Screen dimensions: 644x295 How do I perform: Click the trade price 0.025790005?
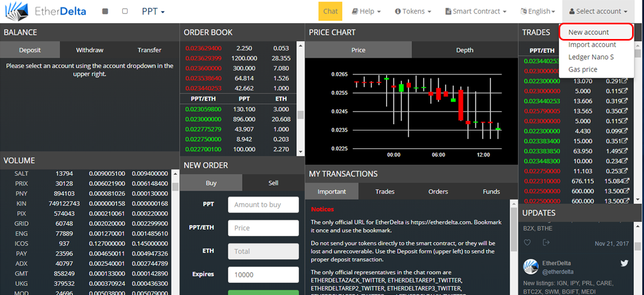click(542, 111)
